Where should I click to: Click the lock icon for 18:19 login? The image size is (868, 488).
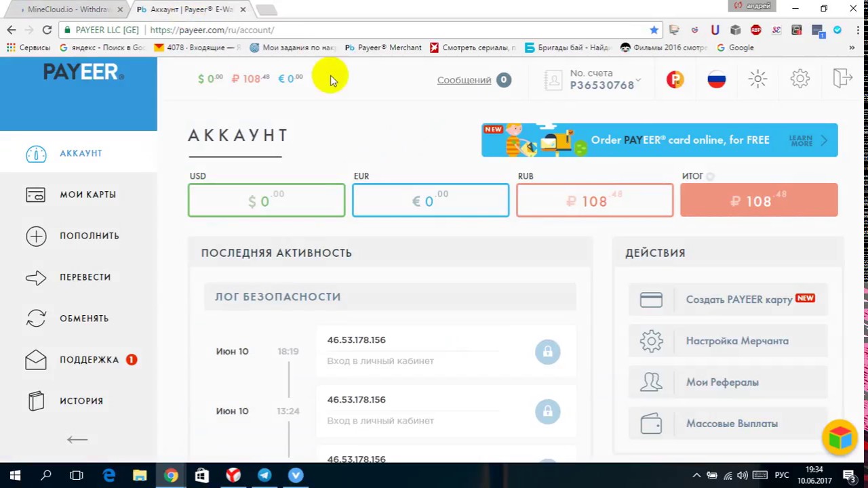point(548,351)
